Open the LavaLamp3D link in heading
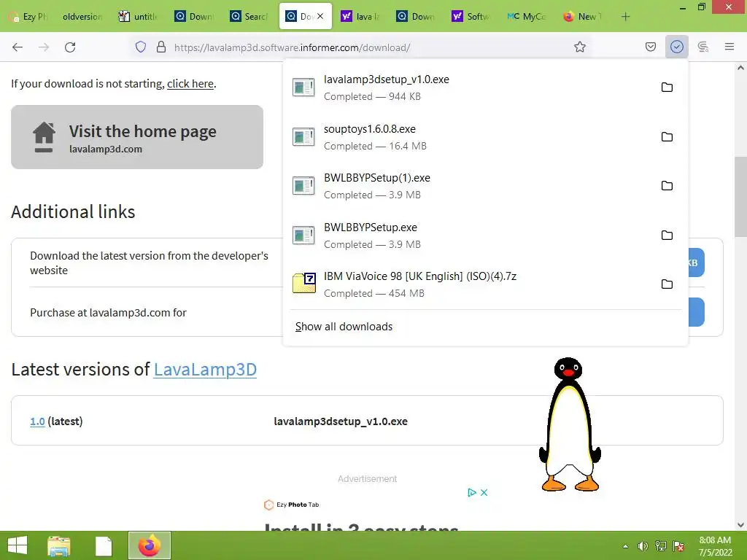This screenshot has width=747, height=560. coord(205,370)
